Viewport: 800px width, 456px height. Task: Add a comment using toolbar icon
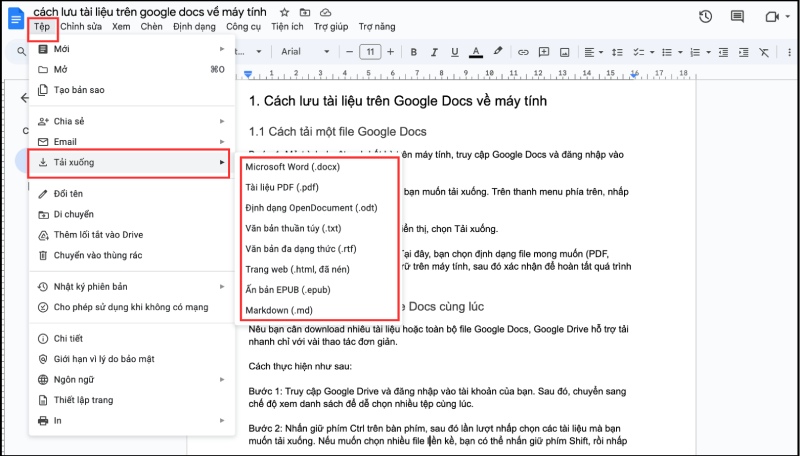[x=544, y=52]
